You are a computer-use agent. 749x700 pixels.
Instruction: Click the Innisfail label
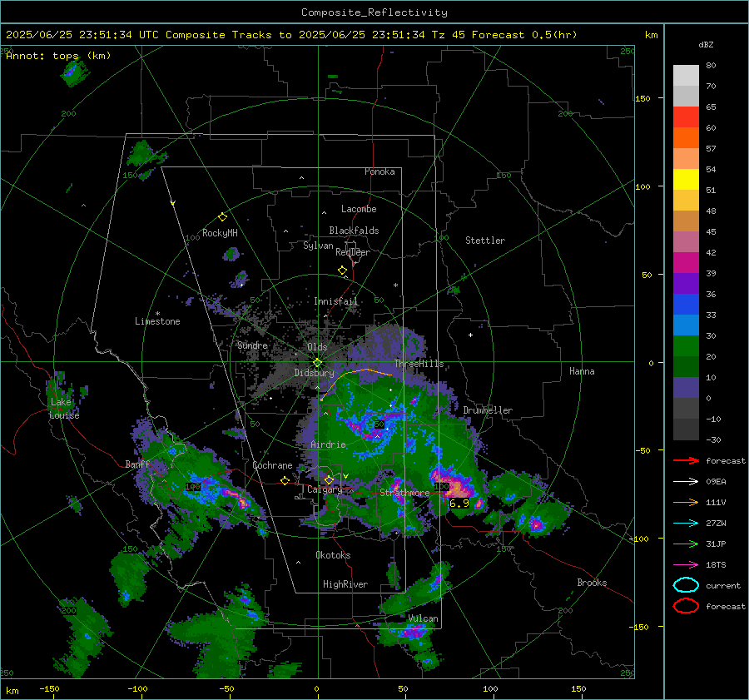[336, 301]
